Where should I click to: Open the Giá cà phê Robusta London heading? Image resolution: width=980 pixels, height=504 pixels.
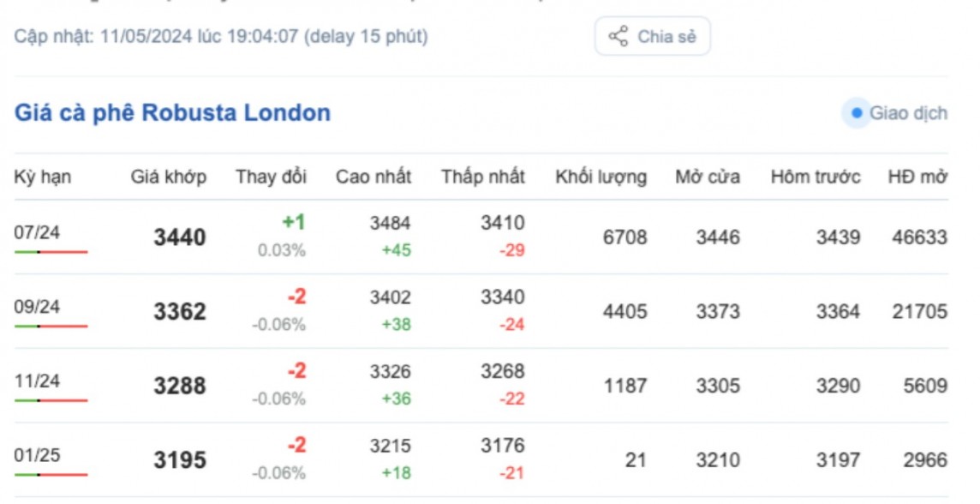[172, 113]
